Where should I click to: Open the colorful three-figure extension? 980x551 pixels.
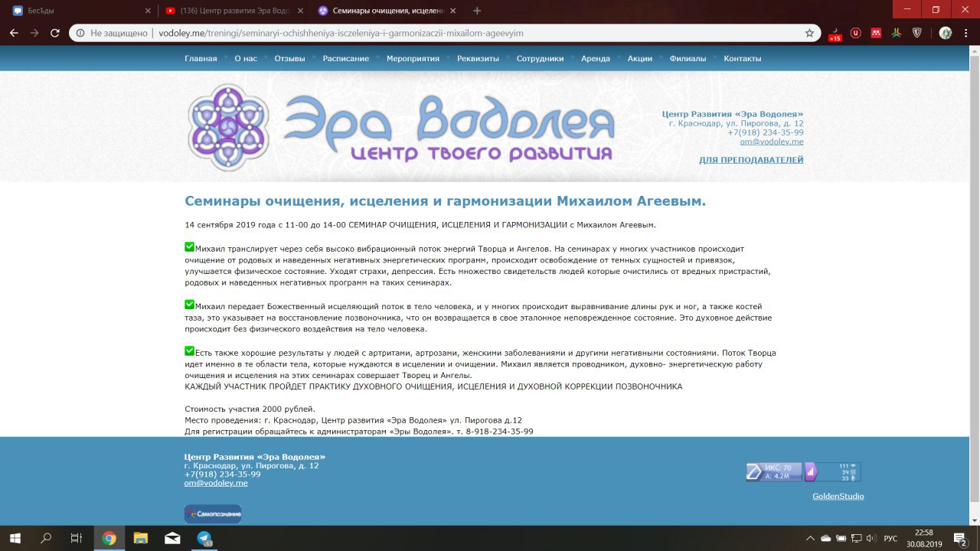click(896, 33)
